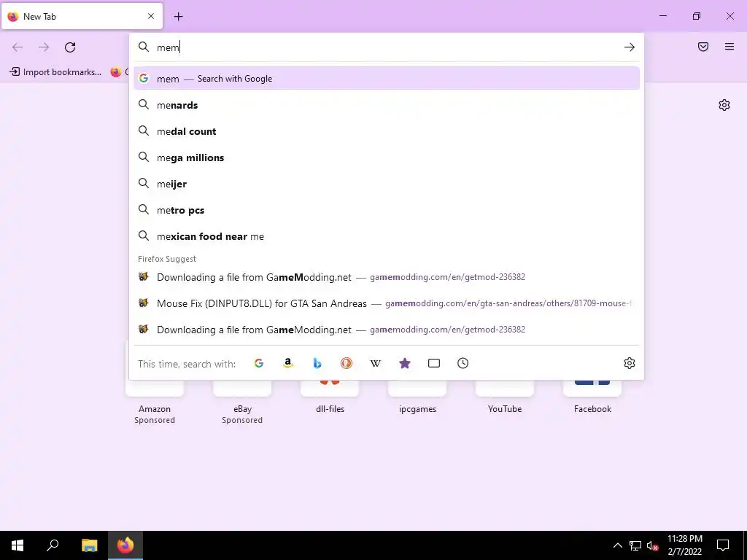Open search settings gear in dropdown
This screenshot has width=747, height=560.
(x=630, y=363)
